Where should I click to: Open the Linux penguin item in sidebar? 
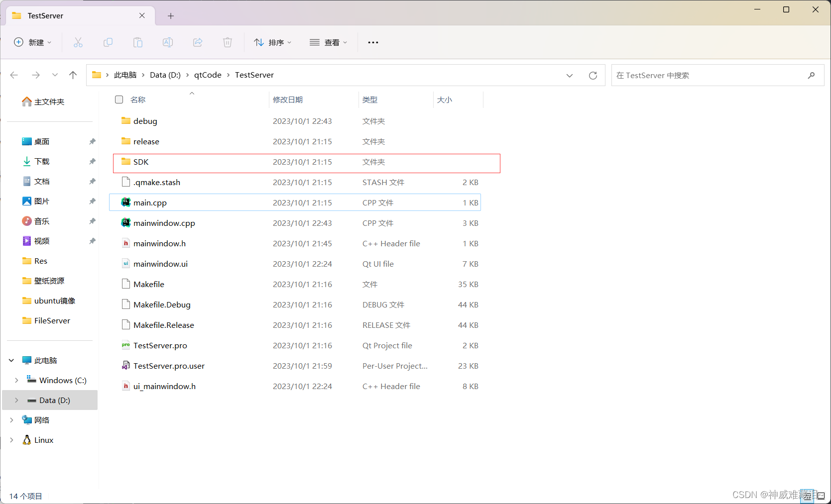pyautogui.click(x=38, y=440)
